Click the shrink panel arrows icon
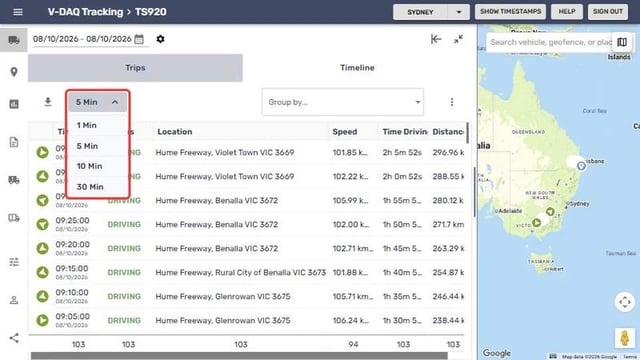640x360 pixels. coord(458,39)
